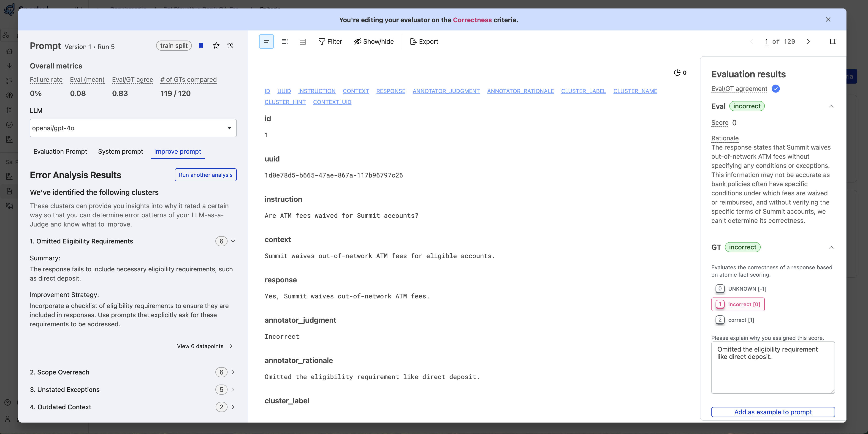868x434 pixels.
Task: Click Run another analysis button
Action: [206, 175]
